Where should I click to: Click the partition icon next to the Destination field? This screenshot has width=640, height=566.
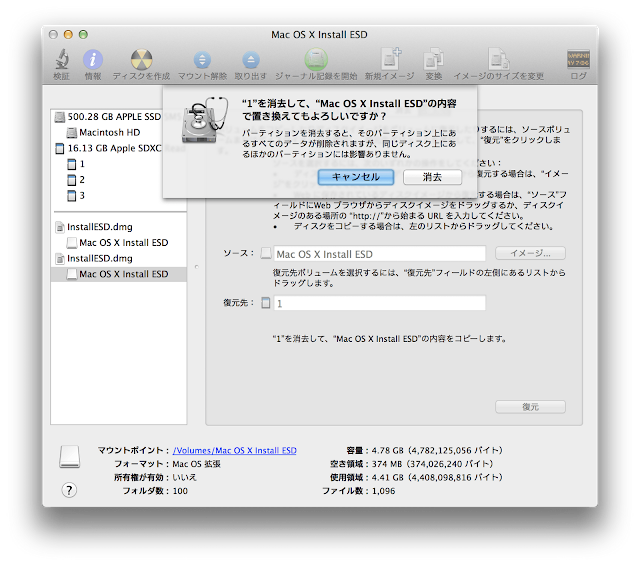click(x=266, y=303)
